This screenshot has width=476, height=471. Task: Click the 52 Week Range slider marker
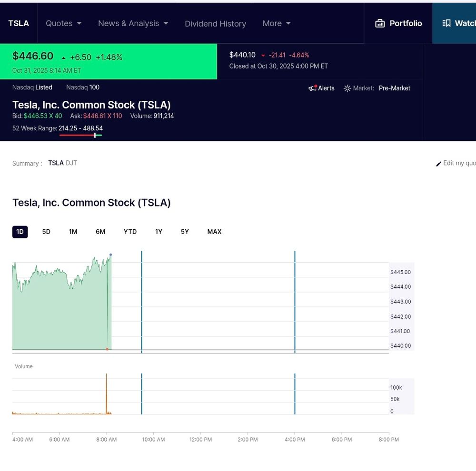[95, 135]
